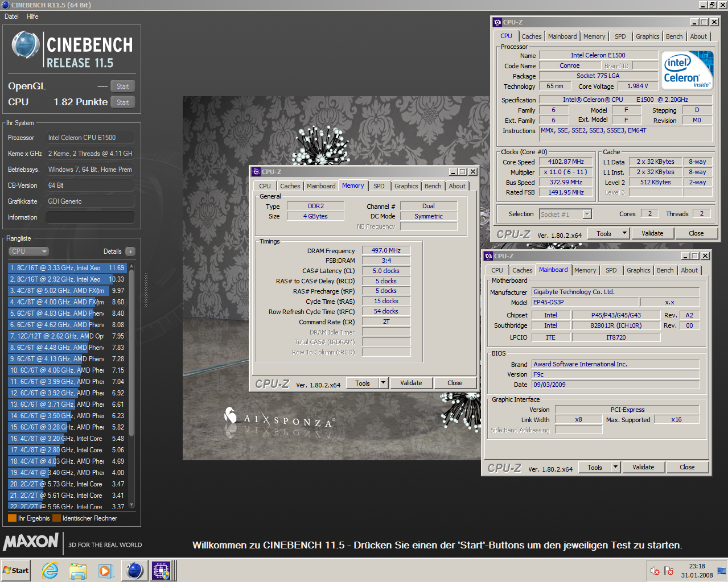Image resolution: width=728 pixels, height=582 pixels.
Task: Switch to Mainboard tab in Memory CPU-Z window
Action: coord(321,186)
